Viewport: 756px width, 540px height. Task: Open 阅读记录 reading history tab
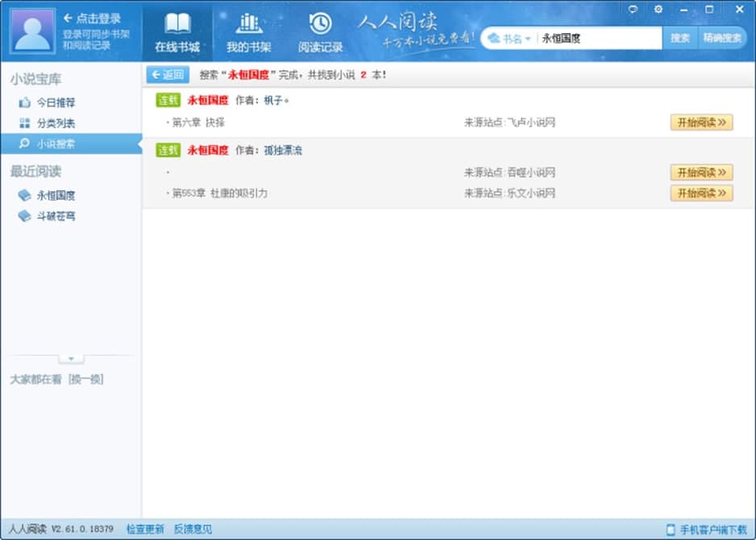coord(320,33)
